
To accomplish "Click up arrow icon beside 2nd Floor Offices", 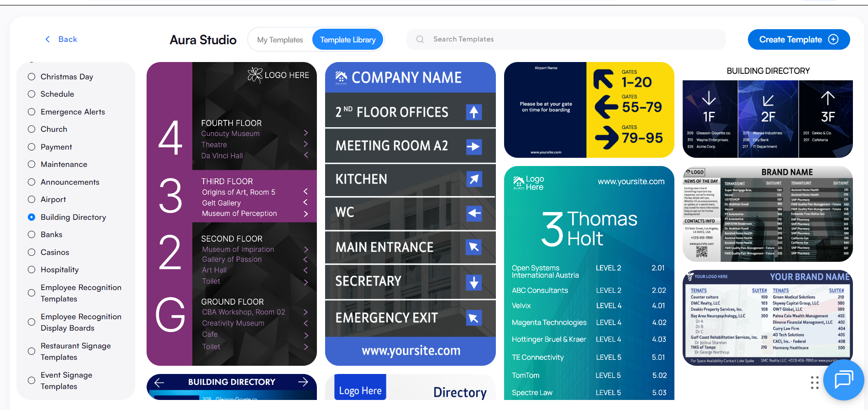I will (x=474, y=112).
